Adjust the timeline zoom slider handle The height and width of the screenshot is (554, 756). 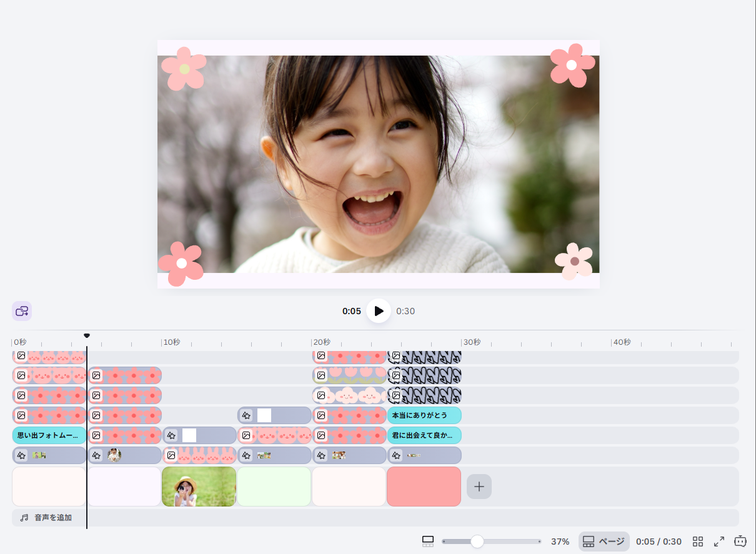point(477,542)
